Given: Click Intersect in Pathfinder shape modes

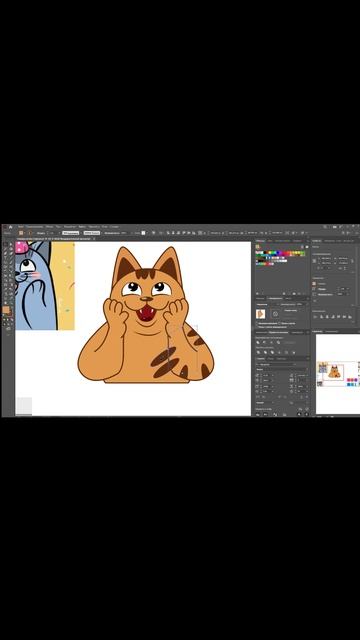Looking at the screenshot, I should click(x=271, y=342).
